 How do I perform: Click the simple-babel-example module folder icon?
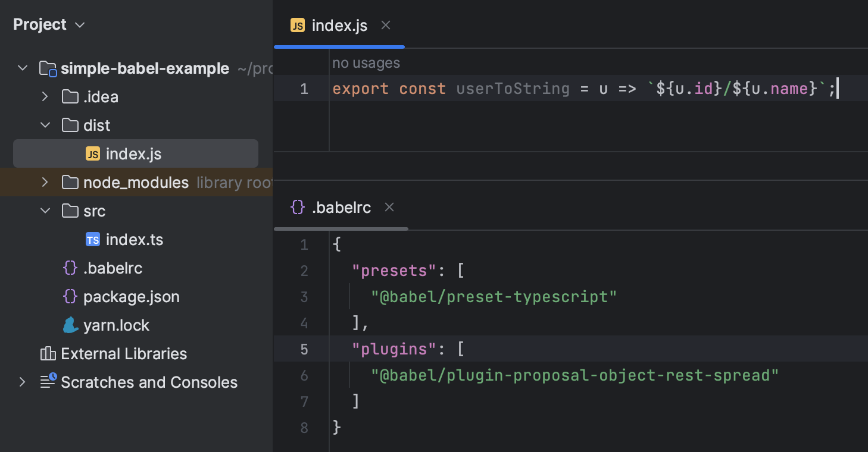[48, 68]
